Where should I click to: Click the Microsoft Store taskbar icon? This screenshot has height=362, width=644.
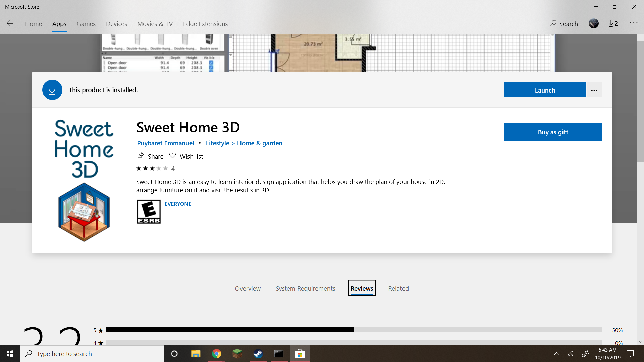tap(300, 354)
